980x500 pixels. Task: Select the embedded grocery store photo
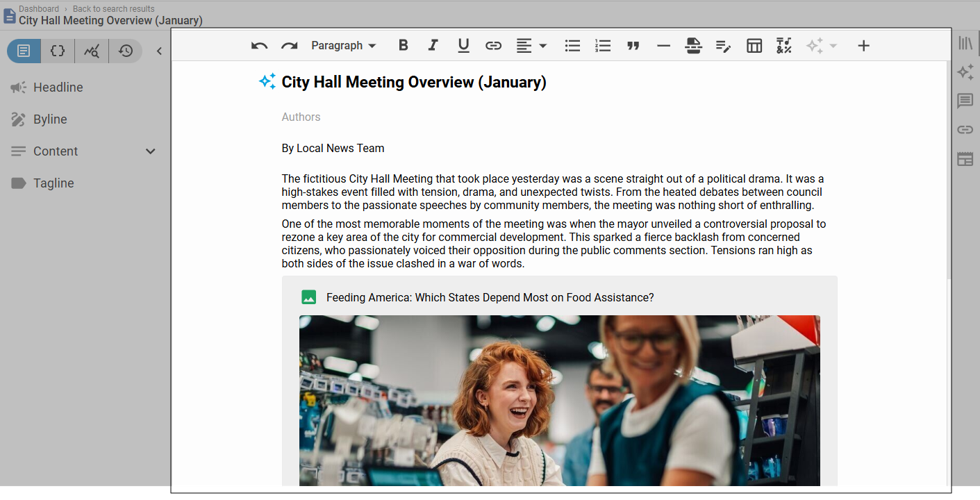559,400
